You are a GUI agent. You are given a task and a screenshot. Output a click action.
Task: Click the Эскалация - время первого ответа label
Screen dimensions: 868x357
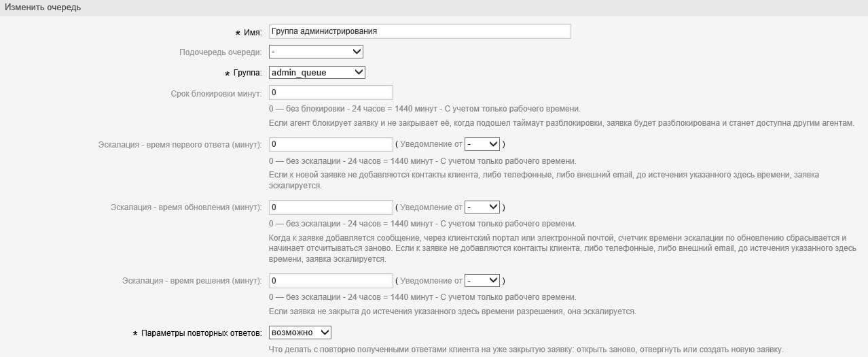click(181, 145)
